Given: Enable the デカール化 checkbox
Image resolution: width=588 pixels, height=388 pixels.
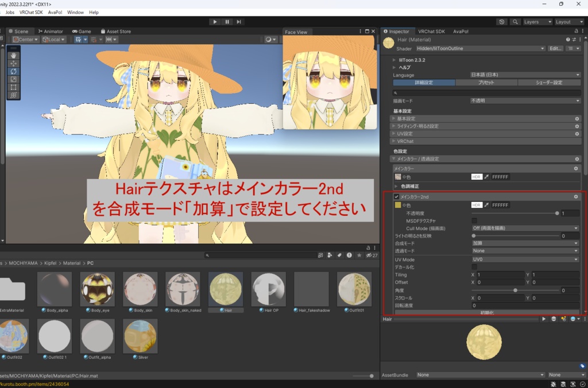Looking at the screenshot, I should (474, 267).
